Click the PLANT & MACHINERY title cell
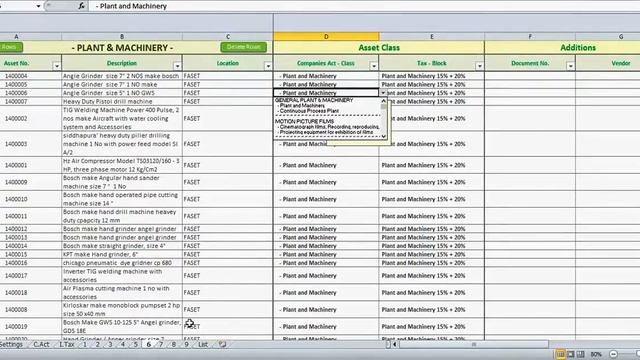Screen dimensions: 640x360 [x=122, y=48]
